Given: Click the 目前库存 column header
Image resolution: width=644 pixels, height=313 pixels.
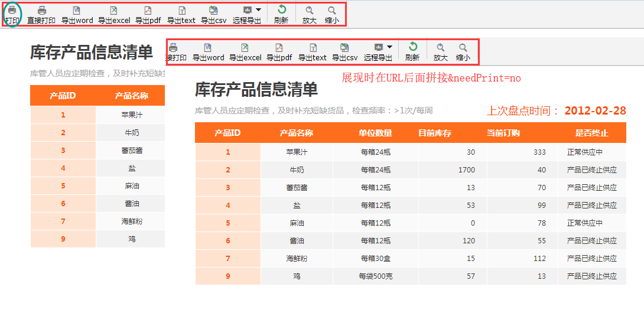Looking at the screenshot, I should pyautogui.click(x=434, y=133).
